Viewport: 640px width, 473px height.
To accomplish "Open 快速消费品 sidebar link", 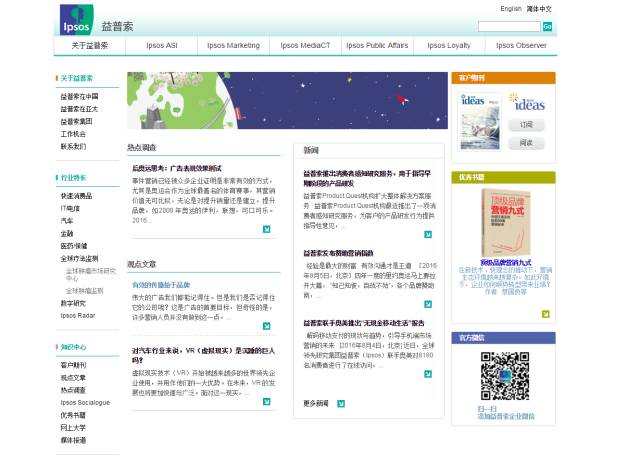I will click(x=76, y=196).
